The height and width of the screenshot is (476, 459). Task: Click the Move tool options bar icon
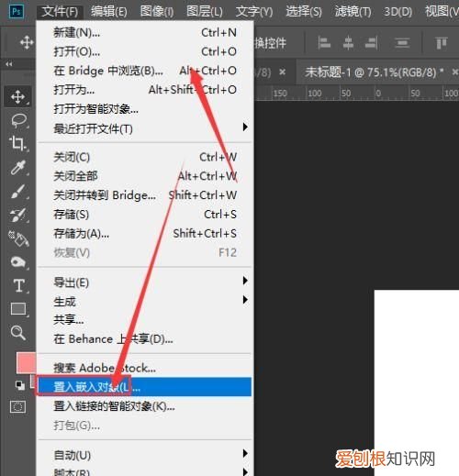pos(27,42)
